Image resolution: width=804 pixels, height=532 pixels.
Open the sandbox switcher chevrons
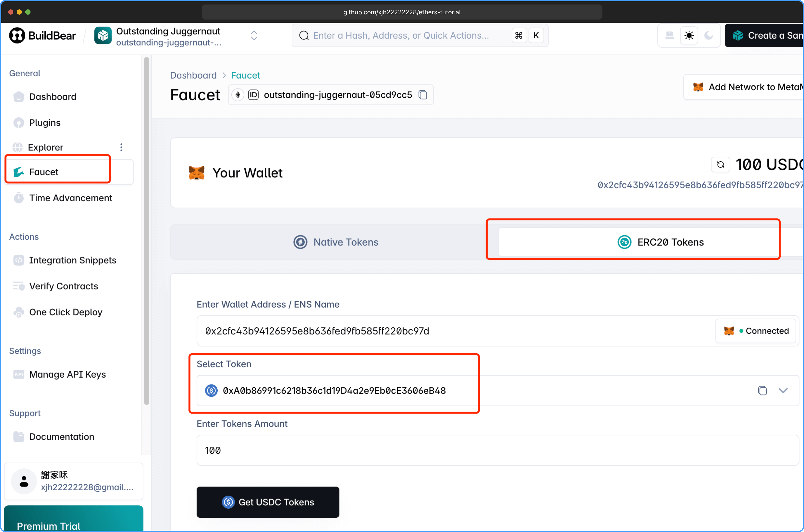coord(254,35)
